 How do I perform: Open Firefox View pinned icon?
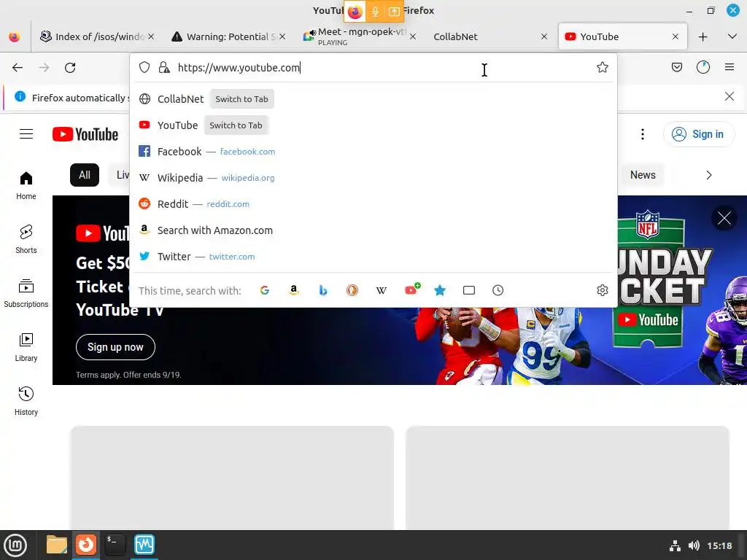[x=15, y=36]
